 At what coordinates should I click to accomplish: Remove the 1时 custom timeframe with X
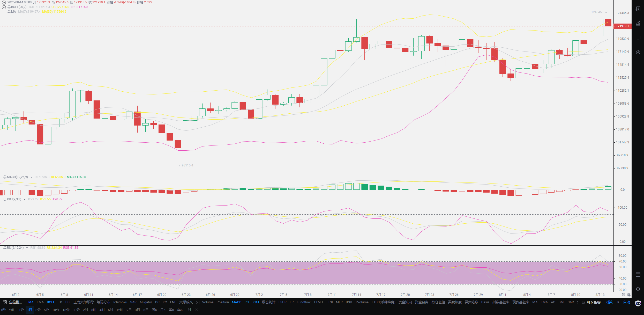click(197, 310)
